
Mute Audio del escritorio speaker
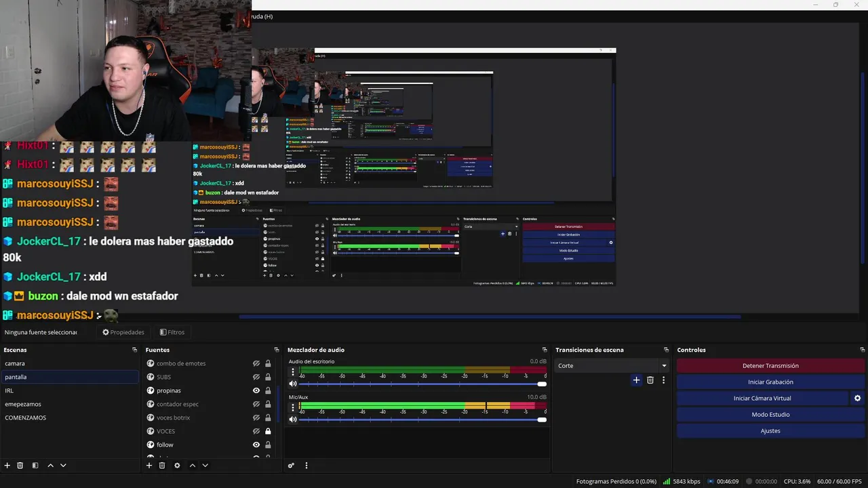click(x=293, y=384)
